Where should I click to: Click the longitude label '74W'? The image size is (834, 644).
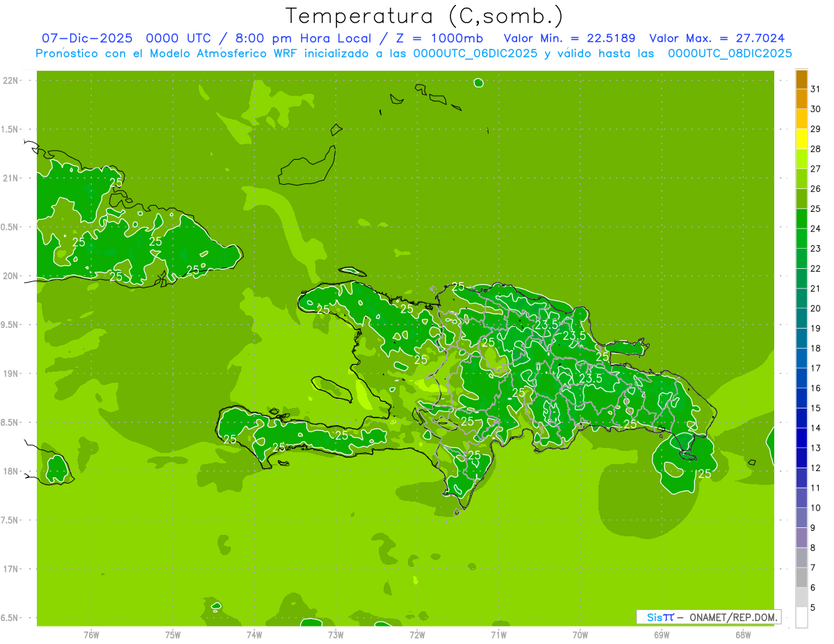254,635
